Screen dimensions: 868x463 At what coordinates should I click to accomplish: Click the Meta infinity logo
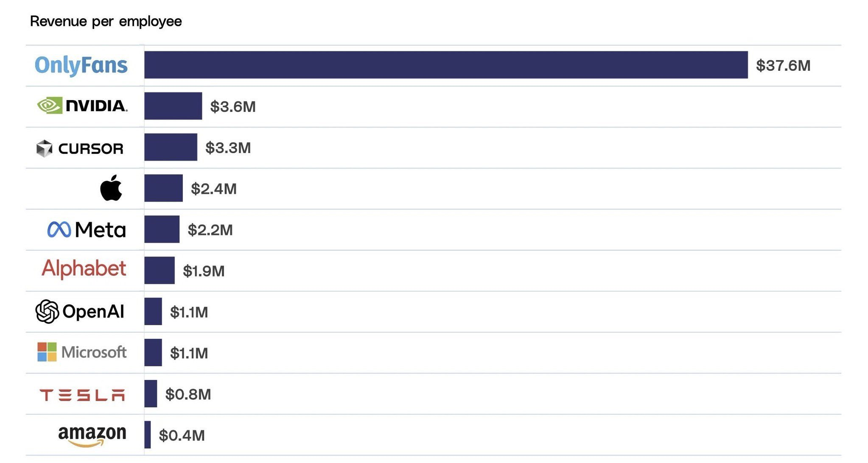coord(59,229)
